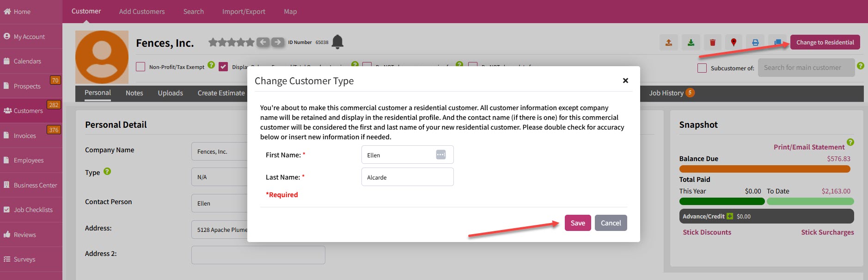This screenshot has height=280, width=868.
Task: Open help icon above Print/Email Statement
Action: point(850,142)
